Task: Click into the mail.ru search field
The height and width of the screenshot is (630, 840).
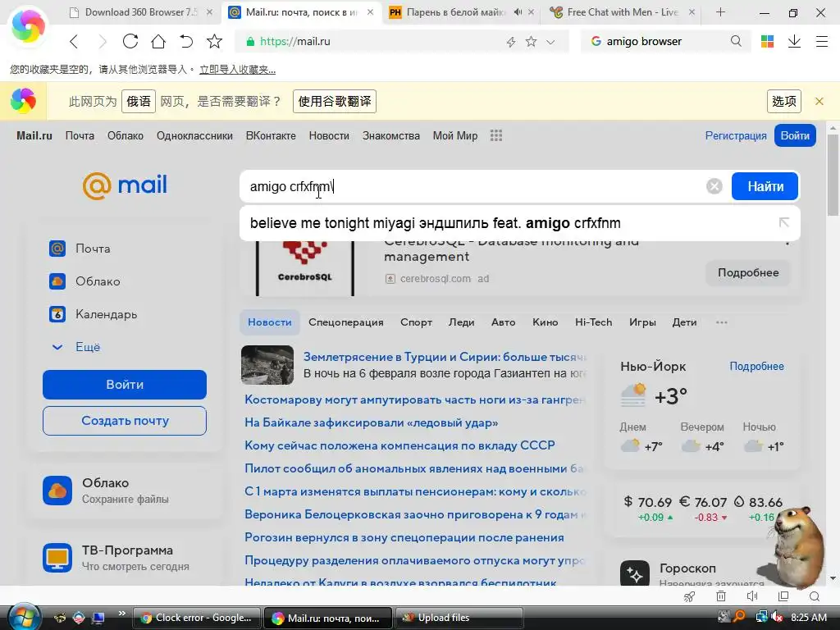Action: point(472,186)
